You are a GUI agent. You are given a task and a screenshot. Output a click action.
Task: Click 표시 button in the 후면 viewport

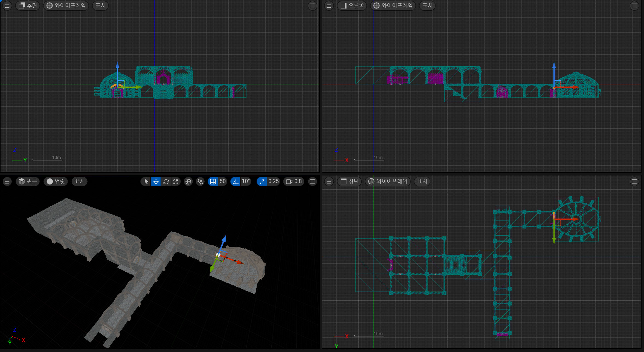click(100, 5)
